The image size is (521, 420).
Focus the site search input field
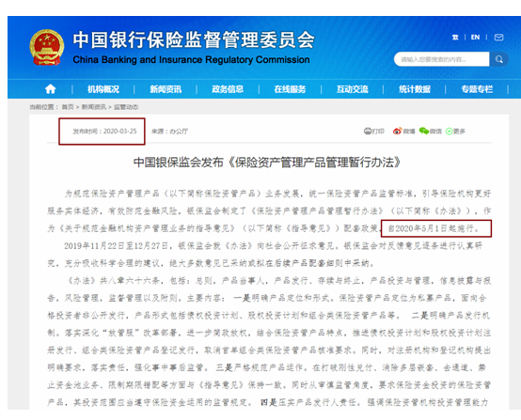(442, 59)
